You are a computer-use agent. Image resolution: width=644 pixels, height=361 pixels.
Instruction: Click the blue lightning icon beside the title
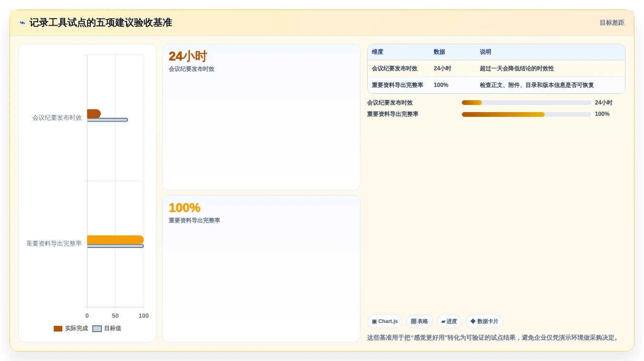22,23
